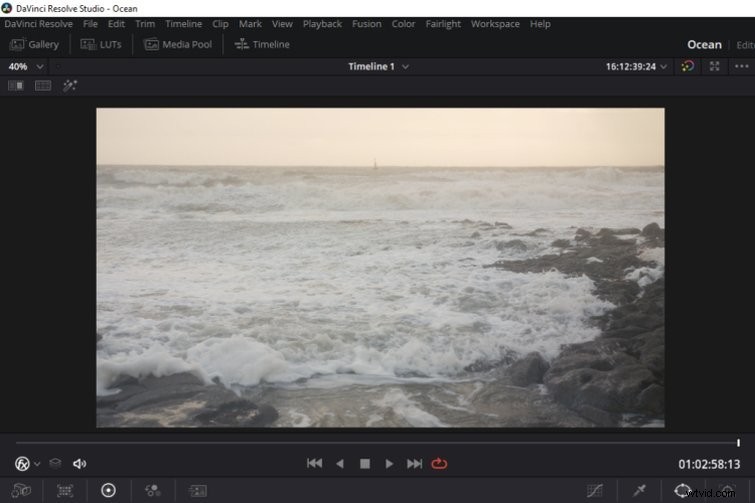Image resolution: width=755 pixels, height=503 pixels.
Task: Stop playback
Action: 365,464
